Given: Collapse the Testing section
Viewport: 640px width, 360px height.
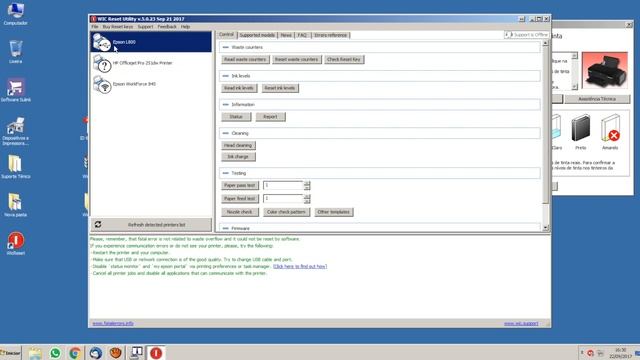Looking at the screenshot, I should [226, 173].
